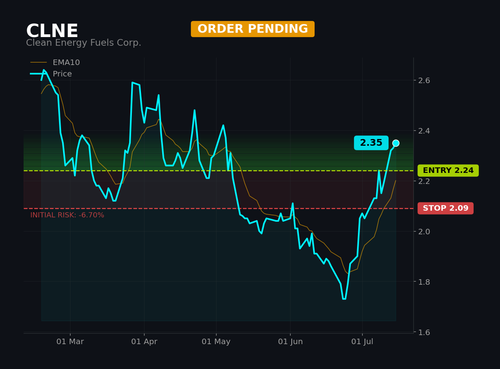Click the CLNE ticker symbol title

click(x=52, y=31)
